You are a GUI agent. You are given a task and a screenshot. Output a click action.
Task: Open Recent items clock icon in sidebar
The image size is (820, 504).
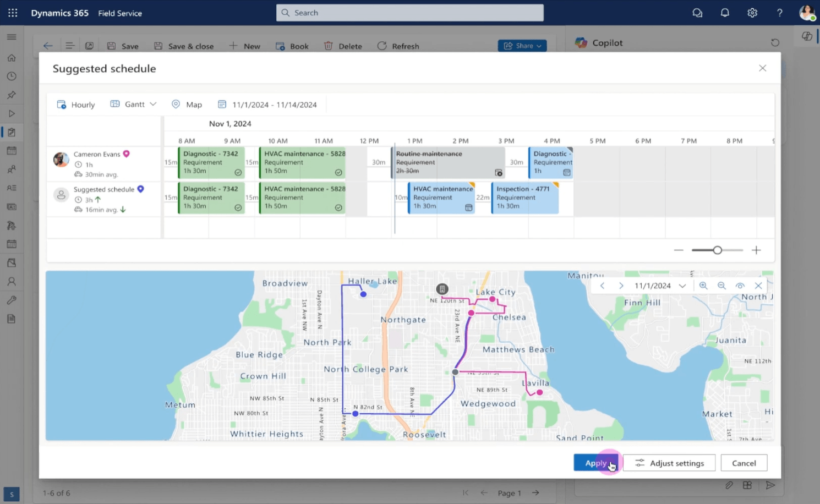click(12, 76)
